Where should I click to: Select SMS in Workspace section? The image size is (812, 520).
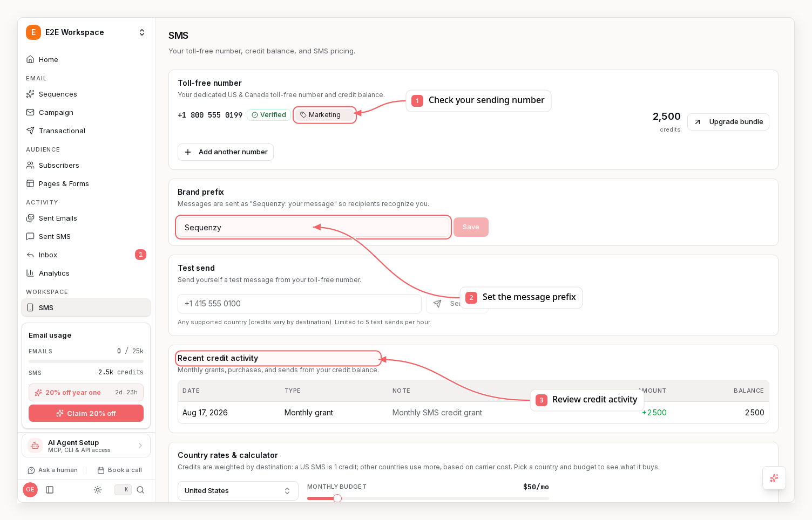click(x=86, y=307)
